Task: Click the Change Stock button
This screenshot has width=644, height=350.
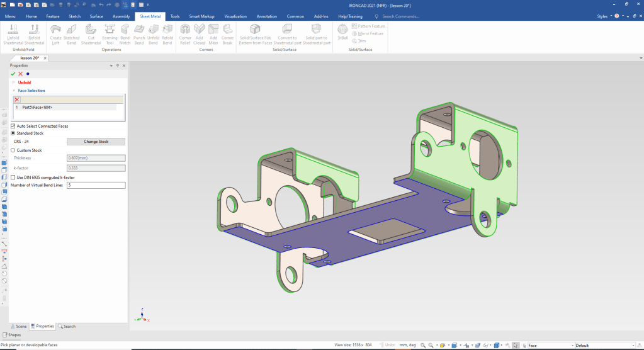Action: [x=96, y=142]
